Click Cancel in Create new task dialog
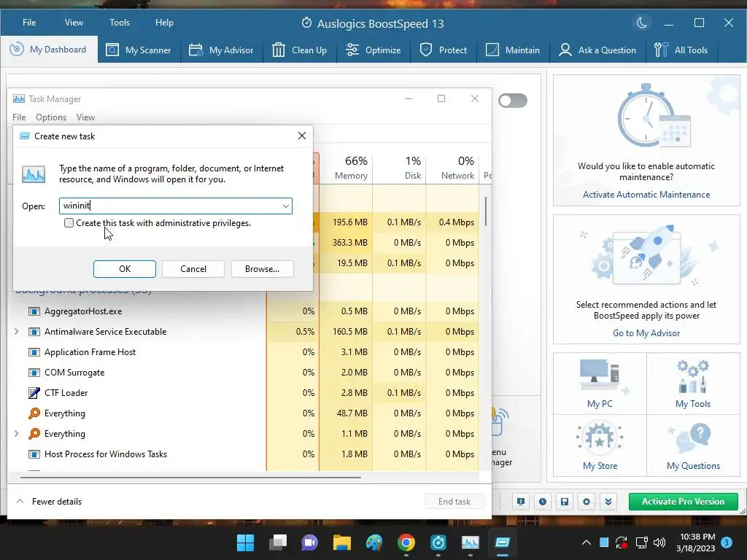Image resolution: width=747 pixels, height=560 pixels. [193, 269]
